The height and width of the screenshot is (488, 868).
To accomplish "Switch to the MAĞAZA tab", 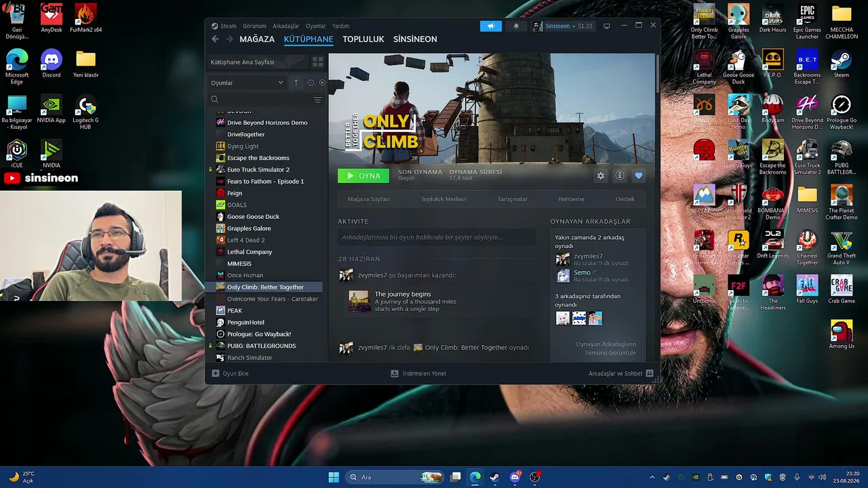I will 257,39.
